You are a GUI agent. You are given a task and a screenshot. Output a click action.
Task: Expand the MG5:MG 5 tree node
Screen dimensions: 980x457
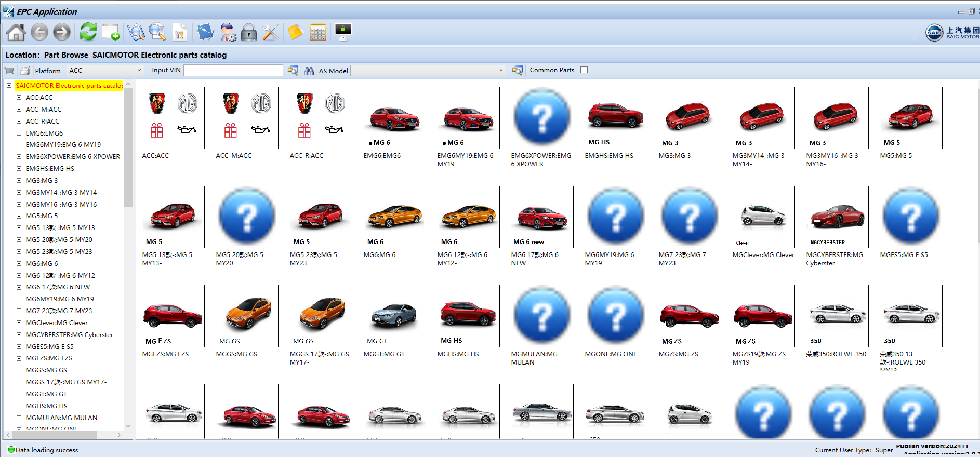click(x=19, y=216)
